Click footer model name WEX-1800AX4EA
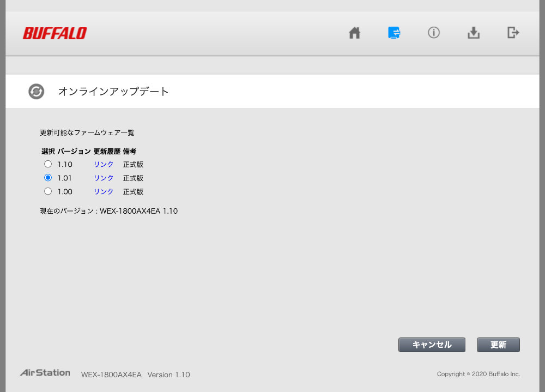This screenshot has height=392, width=545. [111, 375]
